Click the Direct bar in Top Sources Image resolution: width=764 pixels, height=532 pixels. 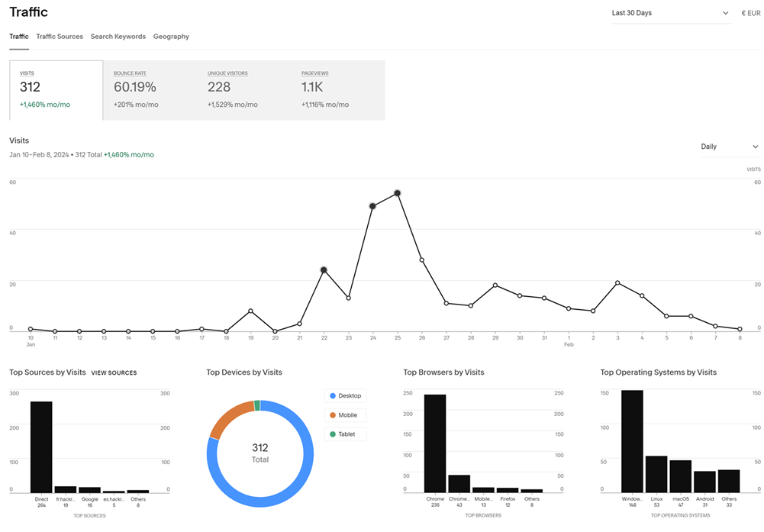(x=41, y=447)
